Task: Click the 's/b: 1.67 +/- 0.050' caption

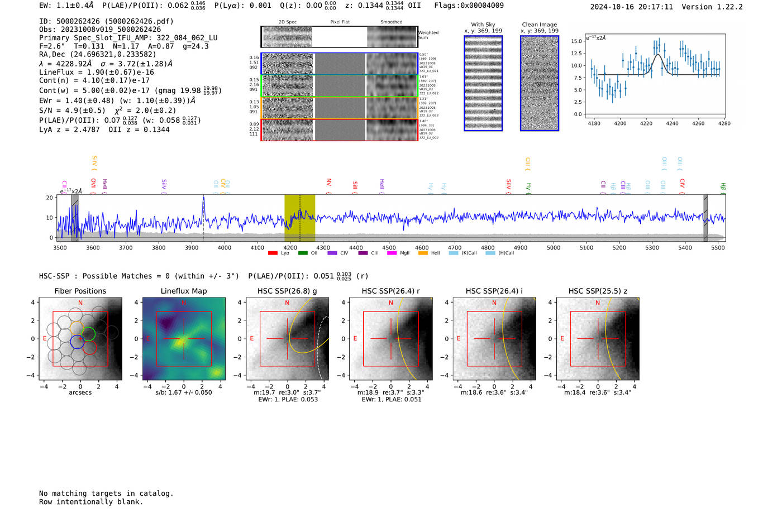Action: pyautogui.click(x=184, y=392)
